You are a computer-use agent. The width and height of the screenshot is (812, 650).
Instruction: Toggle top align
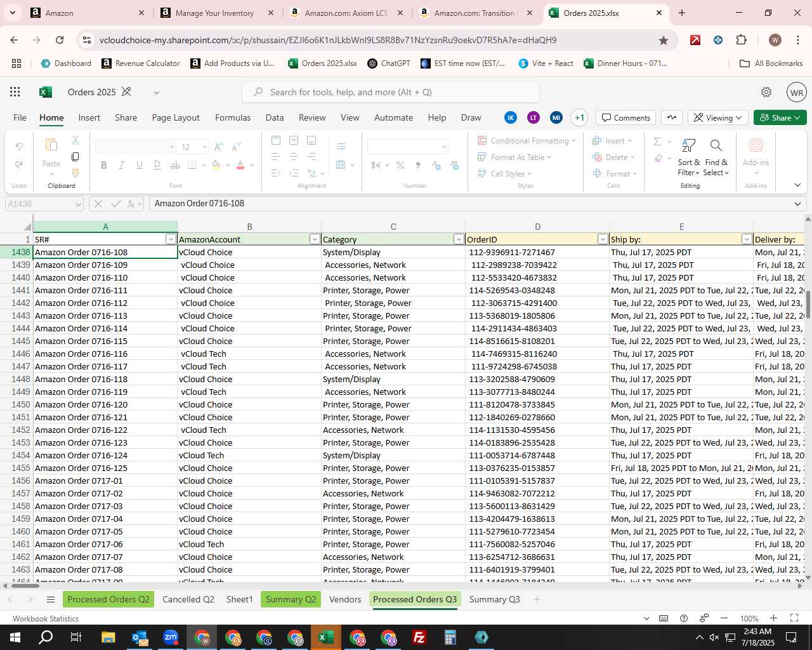[275, 140]
